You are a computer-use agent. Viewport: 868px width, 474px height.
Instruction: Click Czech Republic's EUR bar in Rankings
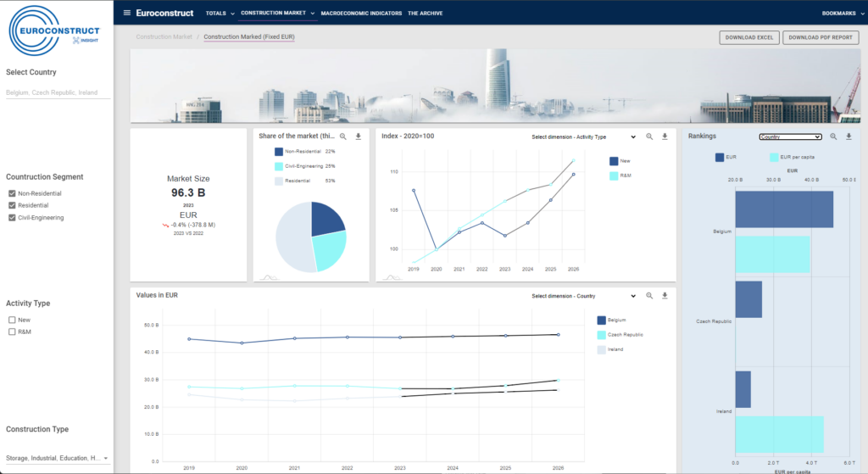point(748,299)
